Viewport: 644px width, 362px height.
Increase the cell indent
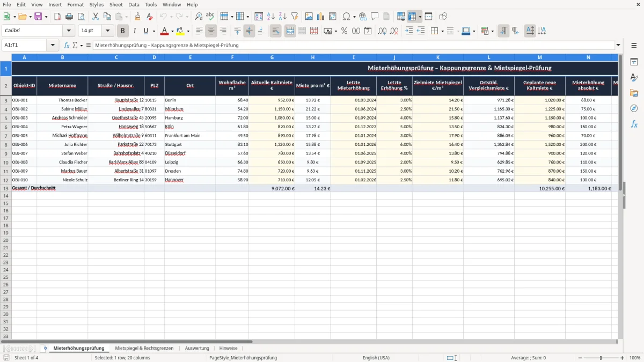point(409,31)
